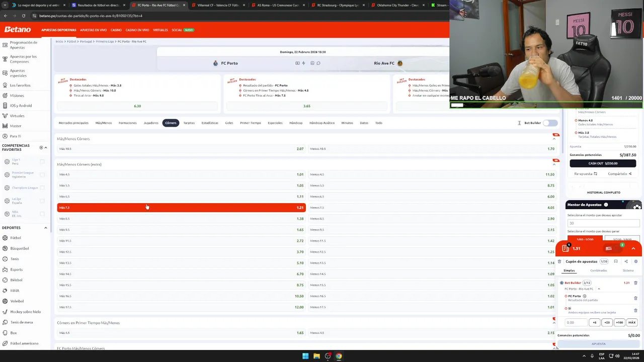644x362 pixels.
Task: Open Para Ti profile icon
Action: (5, 136)
